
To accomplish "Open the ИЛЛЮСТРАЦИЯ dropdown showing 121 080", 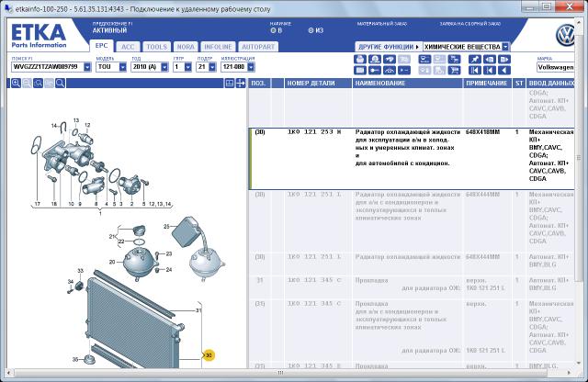I will pos(251,67).
